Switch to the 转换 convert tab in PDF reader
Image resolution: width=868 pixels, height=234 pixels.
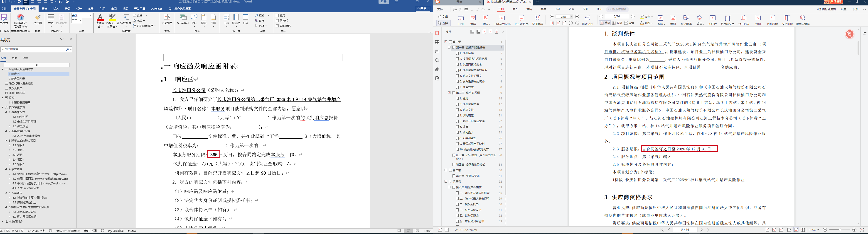[571, 9]
